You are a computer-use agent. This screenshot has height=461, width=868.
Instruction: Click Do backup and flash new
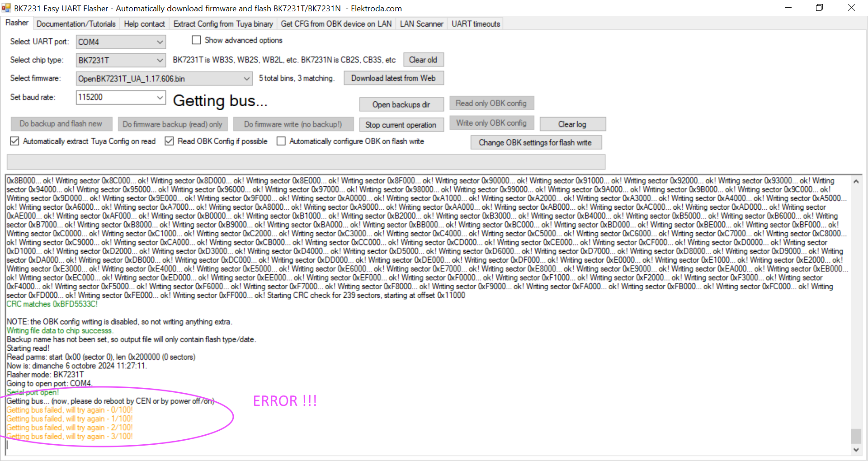click(61, 123)
